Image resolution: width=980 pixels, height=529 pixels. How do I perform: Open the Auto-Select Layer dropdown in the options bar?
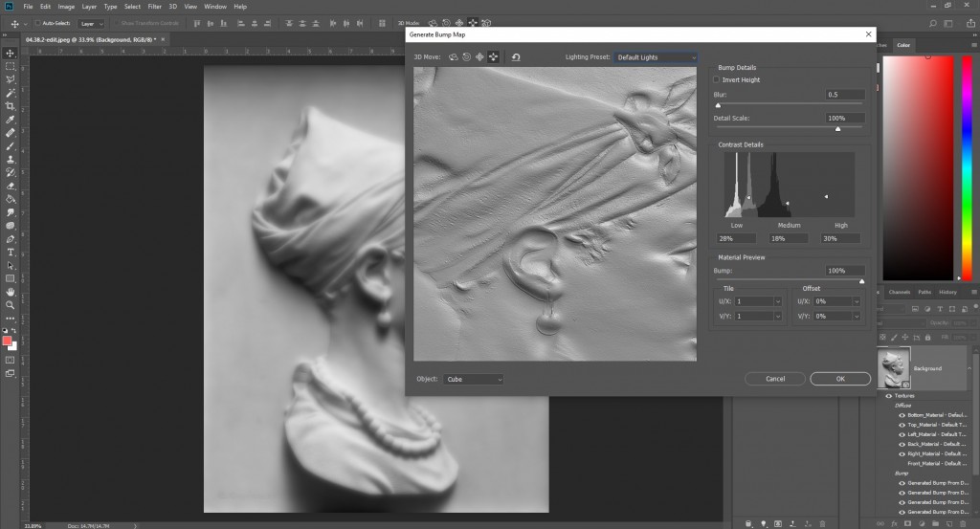91,24
